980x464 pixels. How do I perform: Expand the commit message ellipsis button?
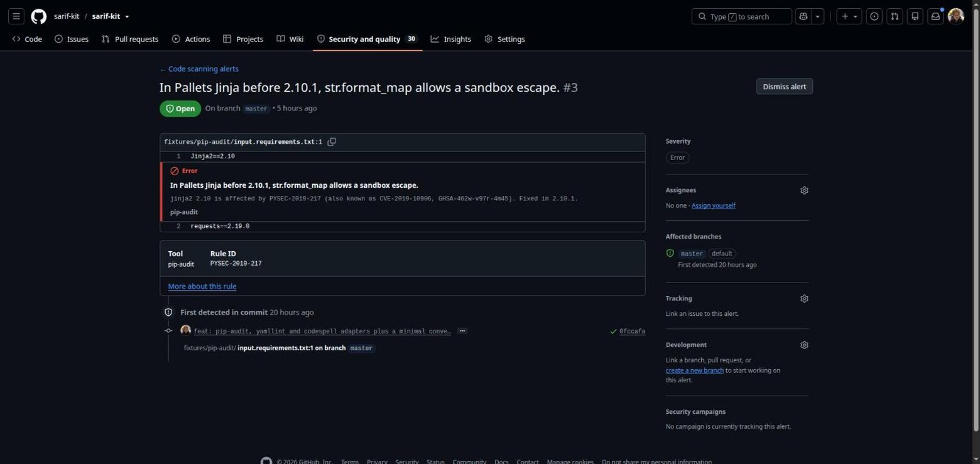coord(462,331)
